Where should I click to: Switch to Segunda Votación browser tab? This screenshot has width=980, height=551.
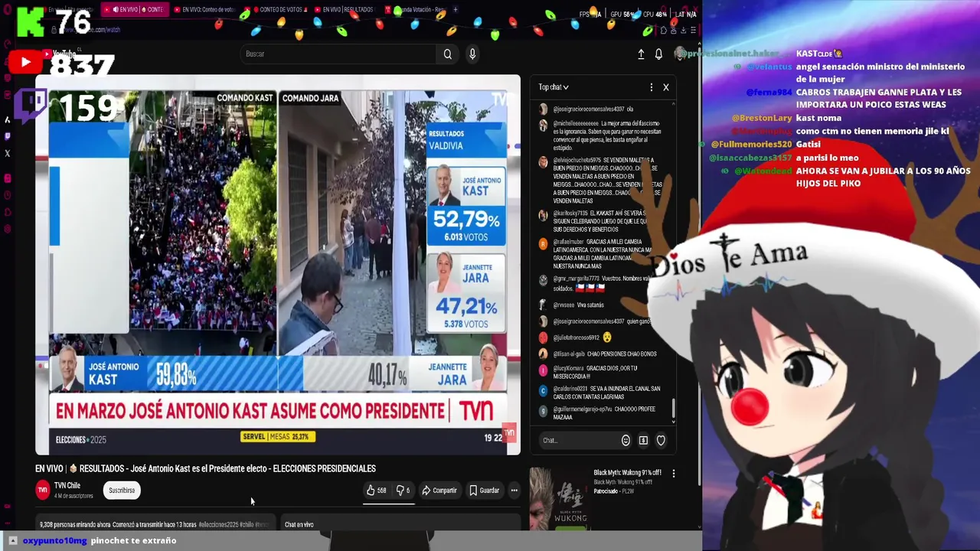[416, 10]
